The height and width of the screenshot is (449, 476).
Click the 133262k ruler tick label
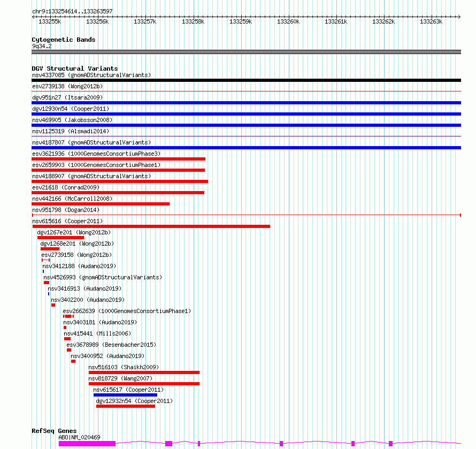pyautogui.click(x=383, y=22)
